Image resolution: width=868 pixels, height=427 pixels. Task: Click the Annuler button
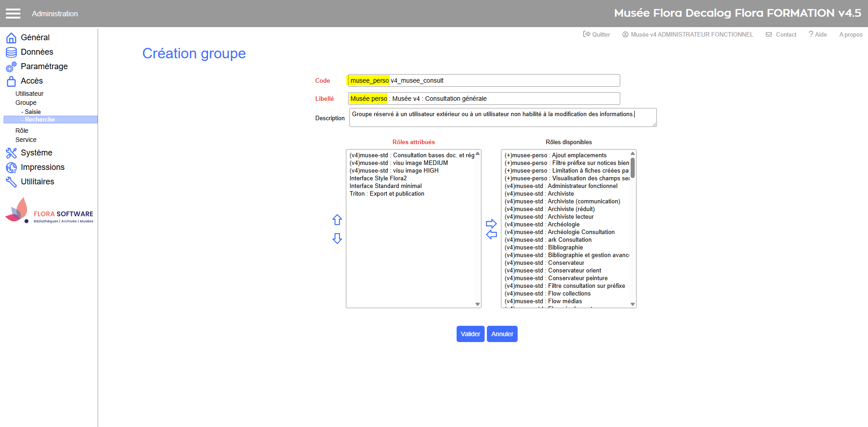[502, 334]
